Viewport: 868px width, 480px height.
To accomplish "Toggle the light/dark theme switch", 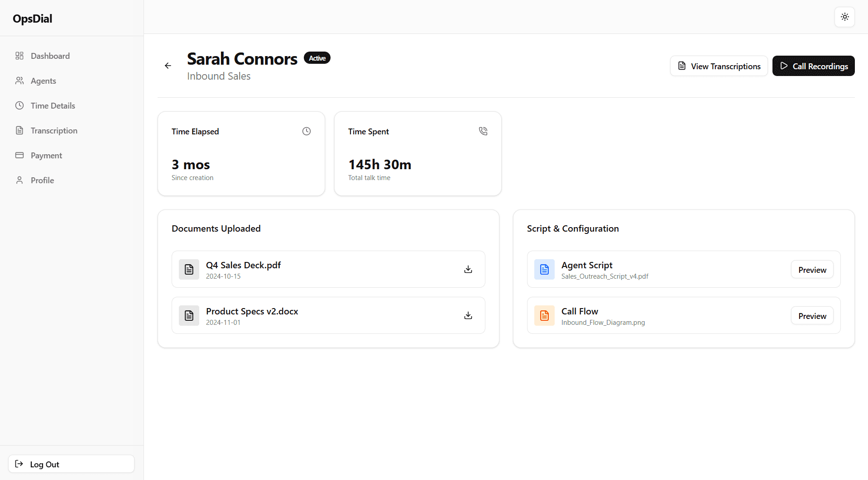I will tap(844, 17).
